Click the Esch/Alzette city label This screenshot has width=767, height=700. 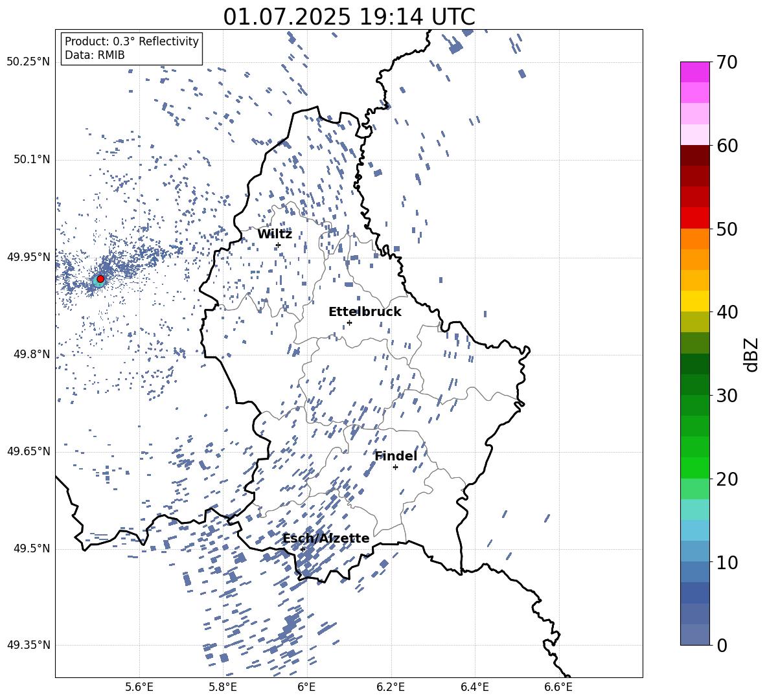(326, 539)
